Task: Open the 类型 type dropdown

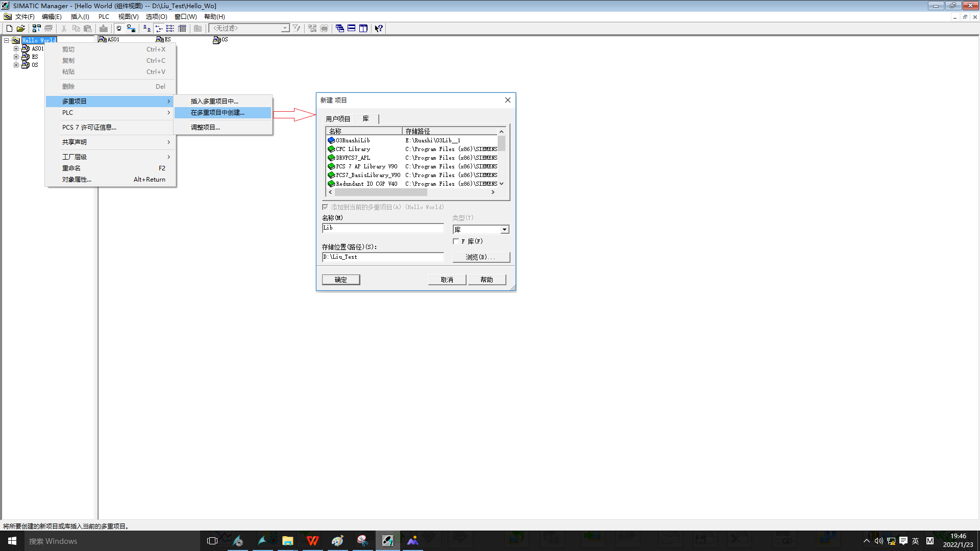Action: coord(504,230)
